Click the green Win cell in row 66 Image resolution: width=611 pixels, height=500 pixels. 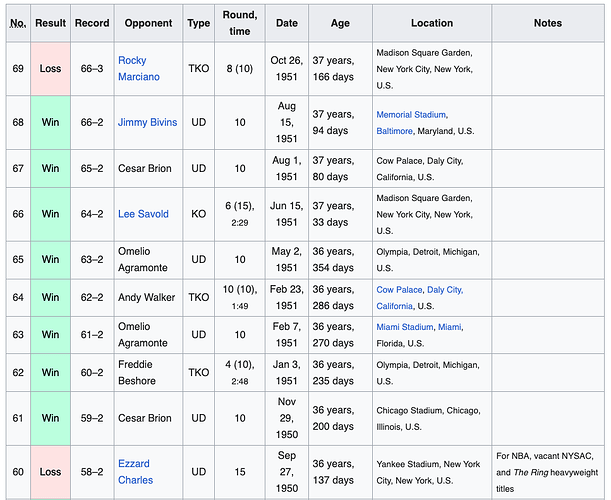click(50, 214)
